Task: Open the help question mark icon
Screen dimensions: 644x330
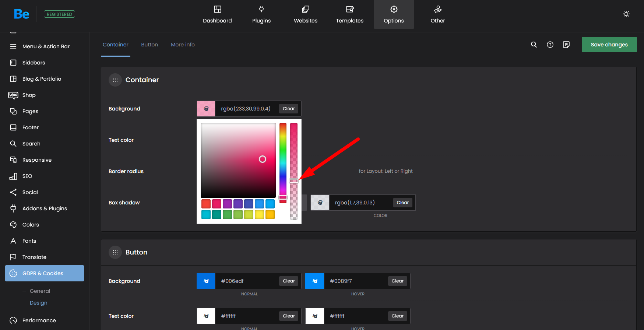Action: (550, 45)
